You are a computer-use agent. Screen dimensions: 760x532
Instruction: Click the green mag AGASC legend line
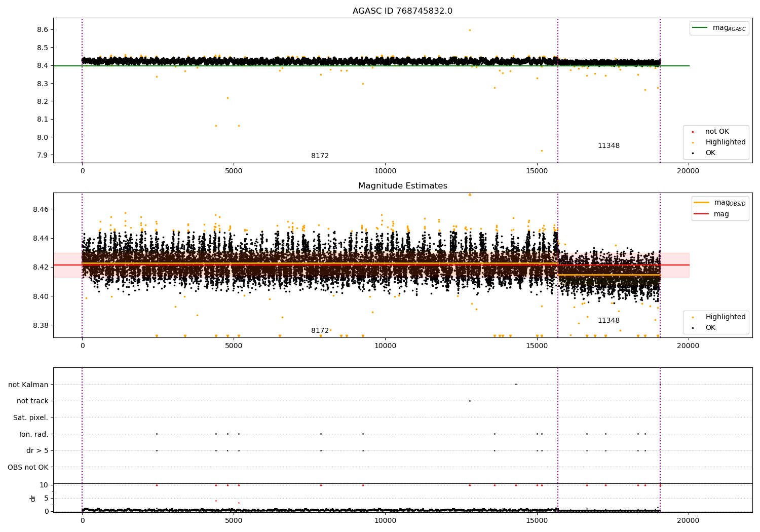[700, 28]
